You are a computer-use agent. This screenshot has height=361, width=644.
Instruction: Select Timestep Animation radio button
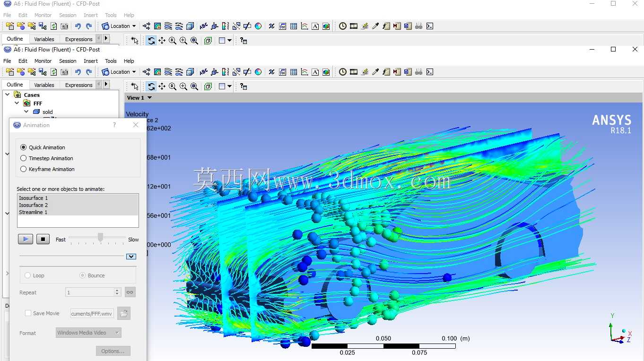23,158
